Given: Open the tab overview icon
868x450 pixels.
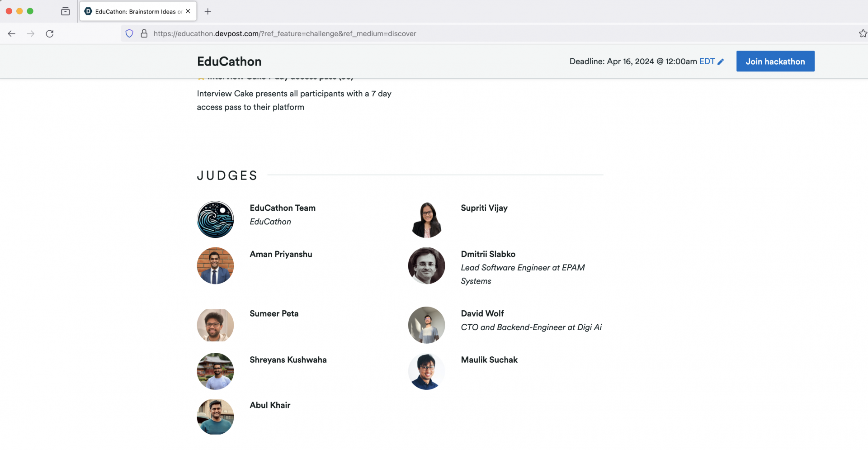Looking at the screenshot, I should (66, 11).
